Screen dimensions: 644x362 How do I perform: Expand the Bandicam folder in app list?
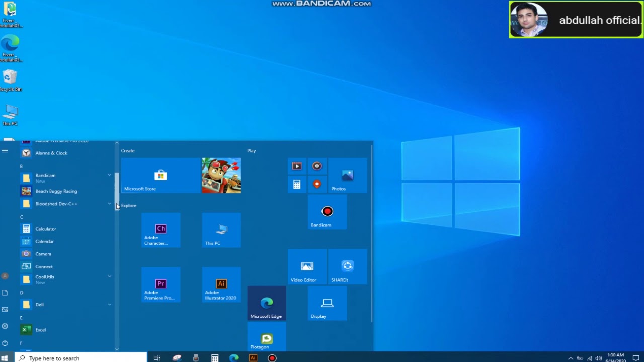tap(109, 175)
